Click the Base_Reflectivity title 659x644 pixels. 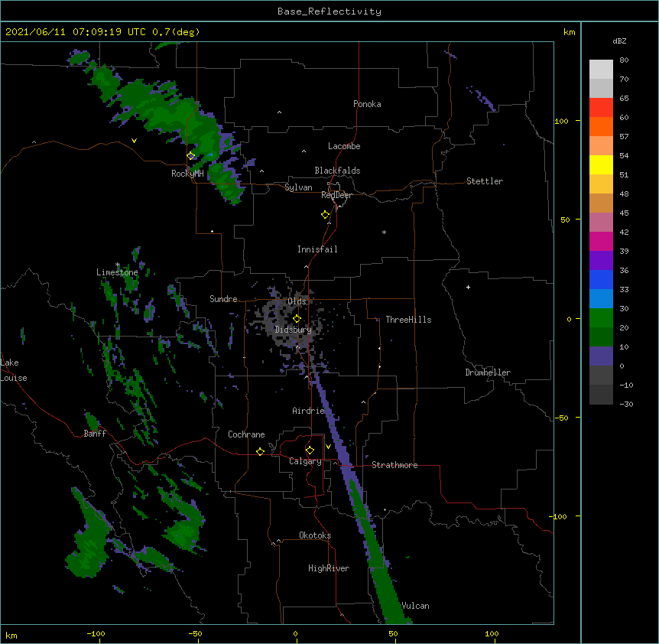tap(329, 11)
